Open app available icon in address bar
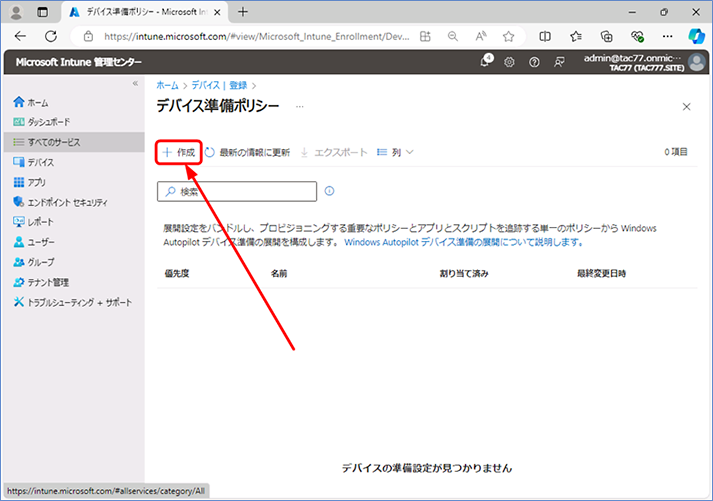 click(425, 36)
